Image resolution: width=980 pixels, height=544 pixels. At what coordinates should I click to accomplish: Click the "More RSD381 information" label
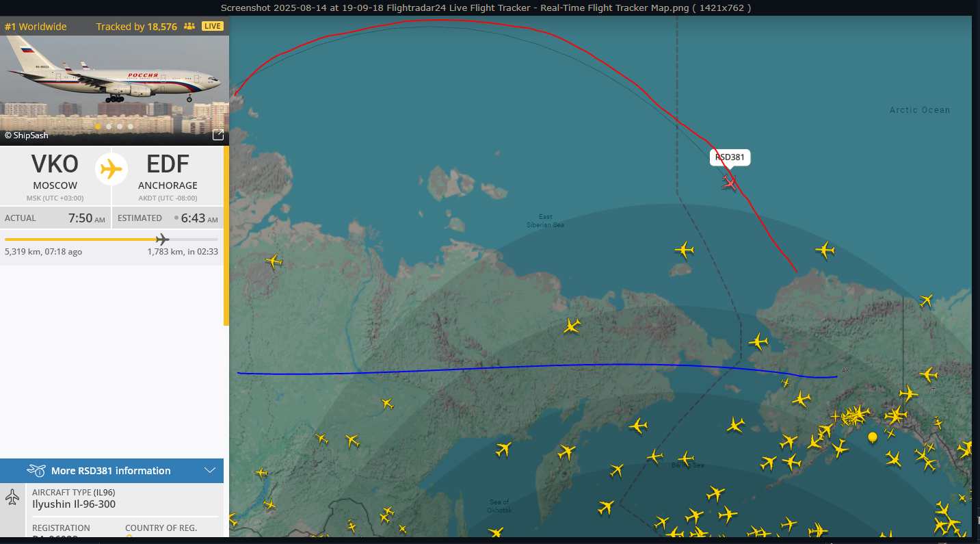click(111, 471)
